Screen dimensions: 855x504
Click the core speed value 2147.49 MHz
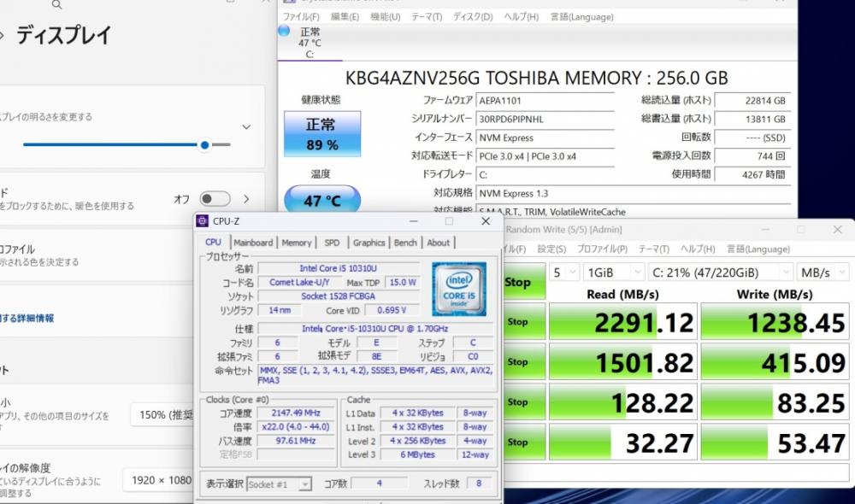[x=296, y=413]
